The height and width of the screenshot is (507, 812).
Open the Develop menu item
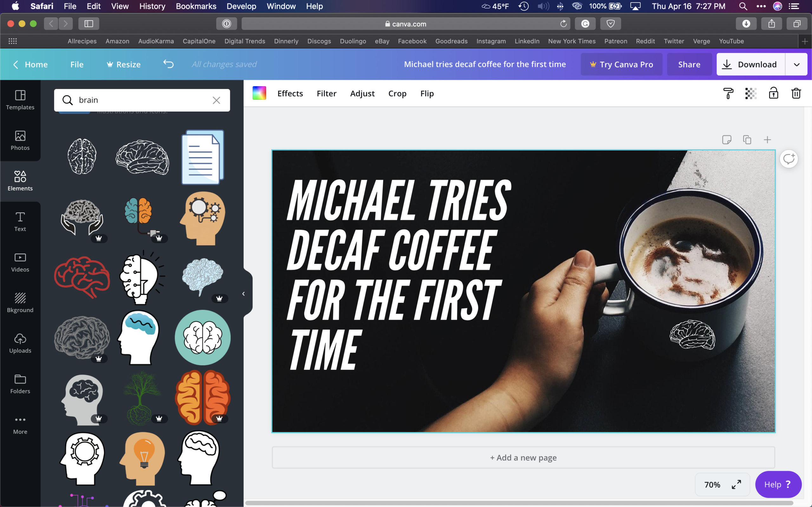pyautogui.click(x=241, y=6)
